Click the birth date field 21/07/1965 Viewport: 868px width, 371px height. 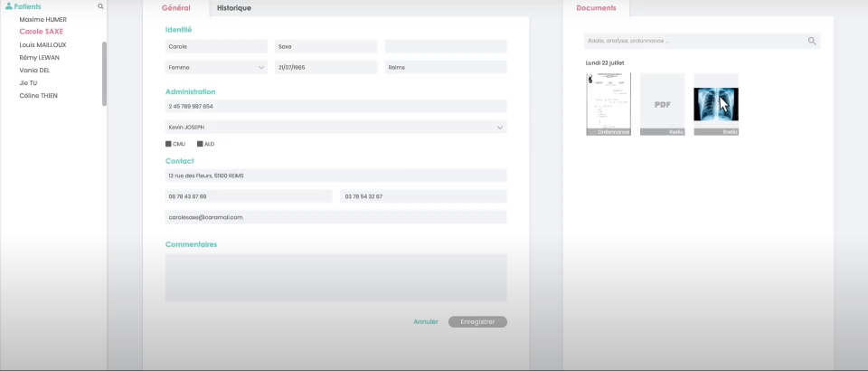(x=326, y=68)
